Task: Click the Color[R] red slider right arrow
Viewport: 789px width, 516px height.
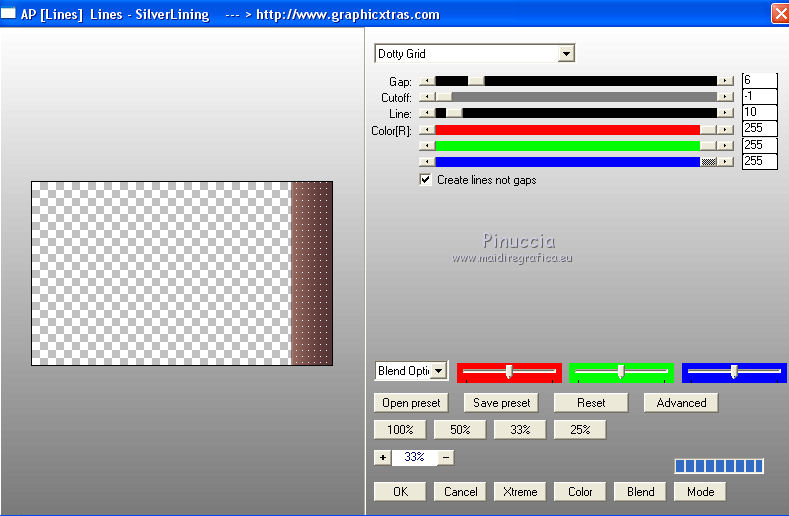Action: pyautogui.click(x=726, y=129)
